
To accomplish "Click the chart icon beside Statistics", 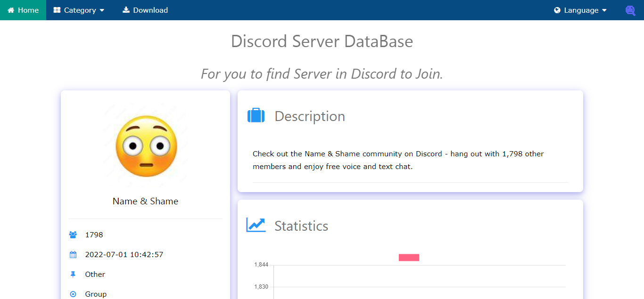I will tap(256, 225).
